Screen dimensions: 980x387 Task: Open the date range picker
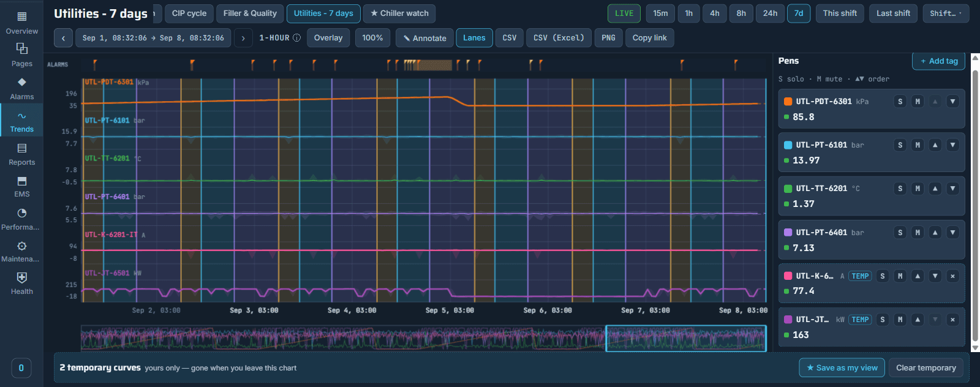[x=153, y=38]
